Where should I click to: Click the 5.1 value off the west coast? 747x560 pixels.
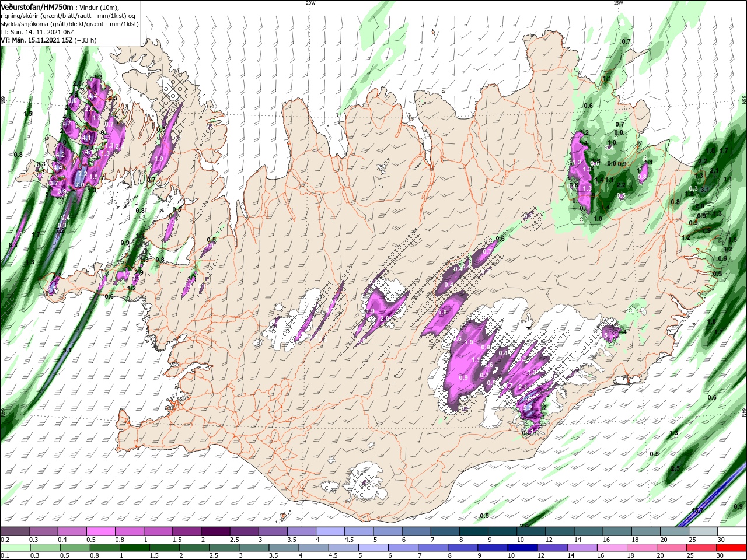[67, 350]
